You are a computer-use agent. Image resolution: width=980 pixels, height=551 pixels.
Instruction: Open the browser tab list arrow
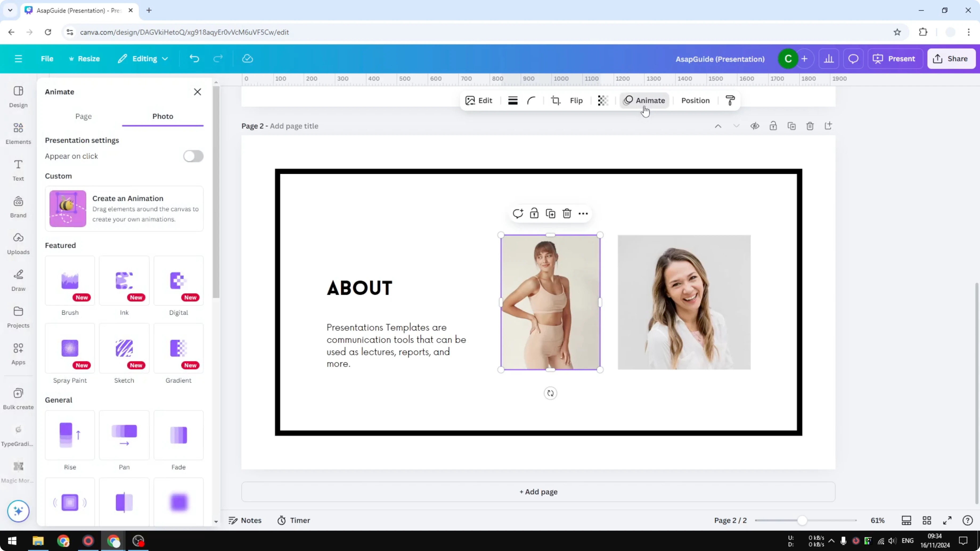pyautogui.click(x=10, y=10)
